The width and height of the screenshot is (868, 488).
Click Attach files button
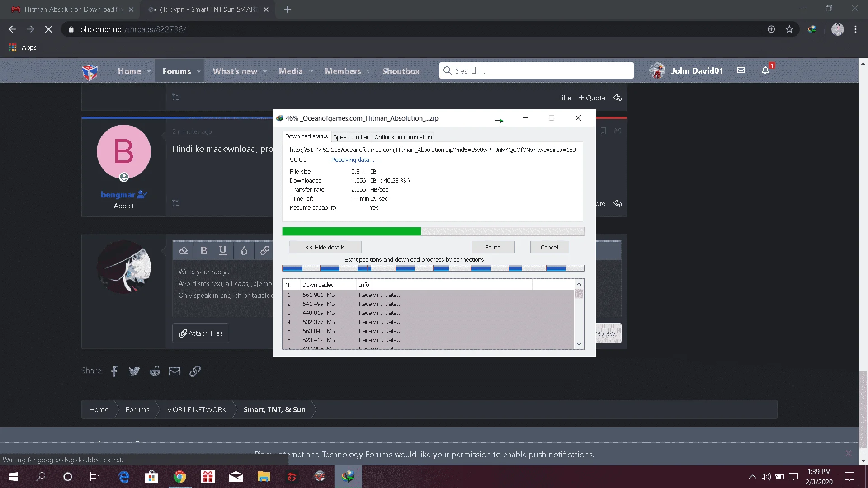(x=201, y=333)
